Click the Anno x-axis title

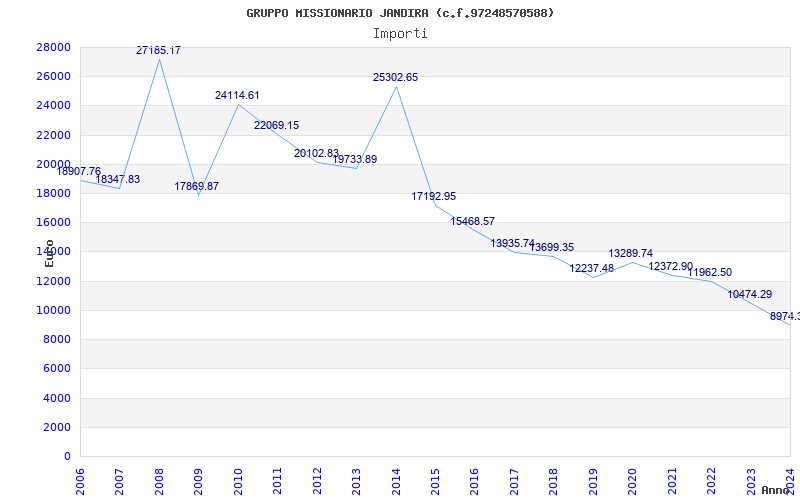(x=775, y=490)
